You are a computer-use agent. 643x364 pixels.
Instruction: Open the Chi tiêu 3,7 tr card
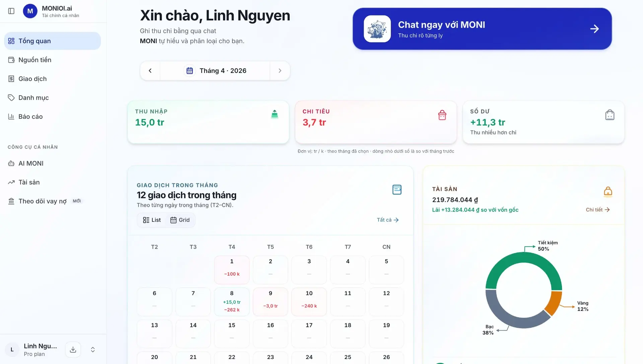(376, 122)
